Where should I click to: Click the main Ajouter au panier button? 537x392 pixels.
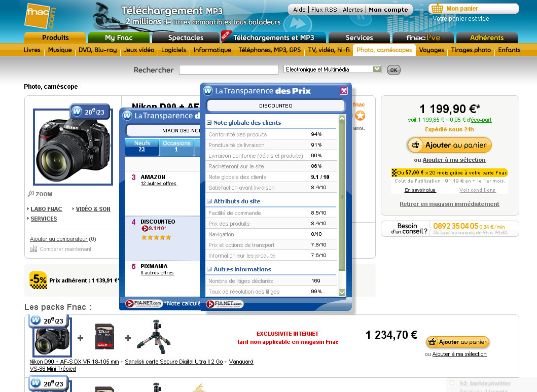(x=449, y=145)
